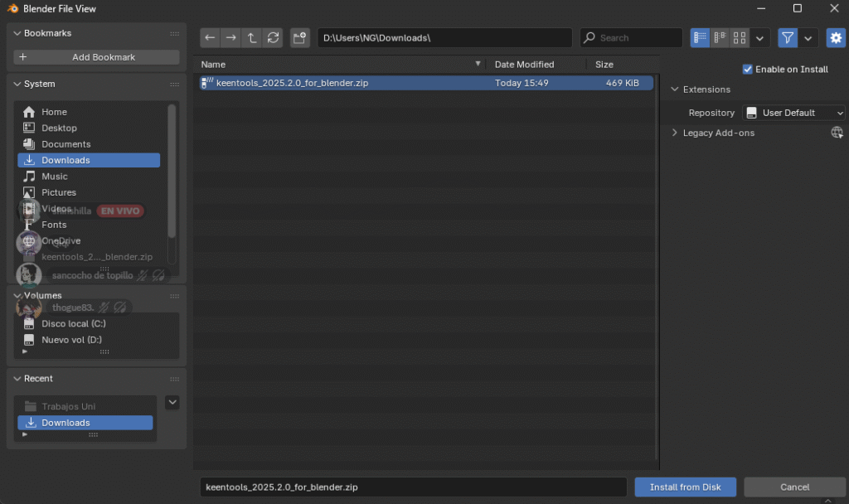The height and width of the screenshot is (504, 849).
Task: Click the Blender logo in title bar
Action: (x=12, y=8)
